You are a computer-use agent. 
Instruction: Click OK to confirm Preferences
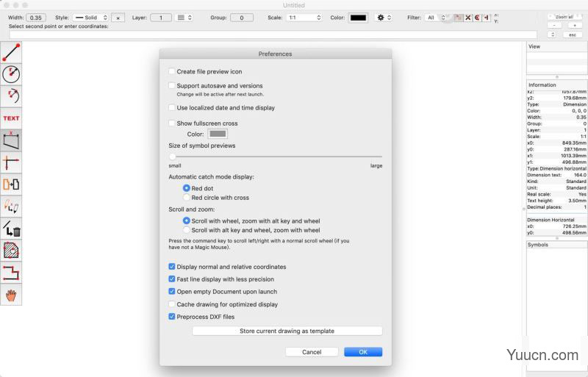(x=363, y=352)
